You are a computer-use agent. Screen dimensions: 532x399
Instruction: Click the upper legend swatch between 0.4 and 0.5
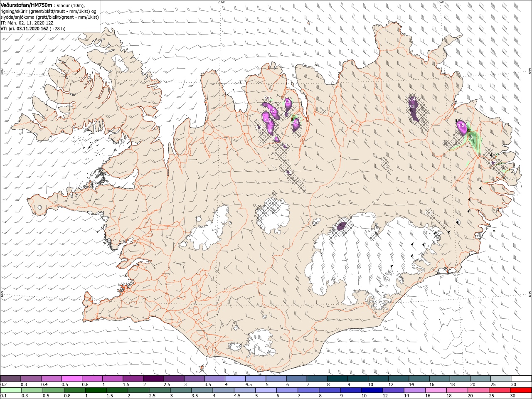(x=51, y=379)
